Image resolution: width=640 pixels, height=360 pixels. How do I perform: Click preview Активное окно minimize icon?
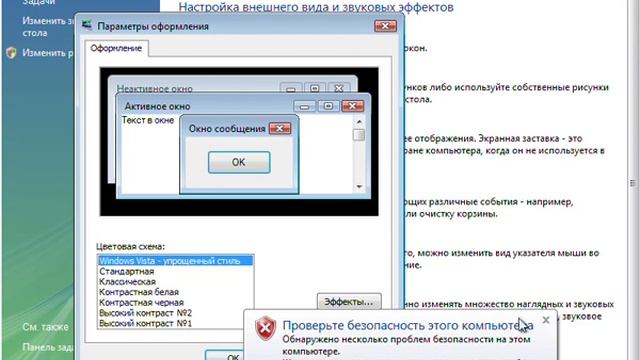pos(304,106)
